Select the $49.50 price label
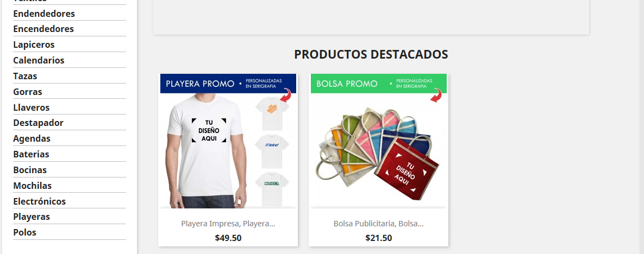The image size is (644, 254). [228, 238]
